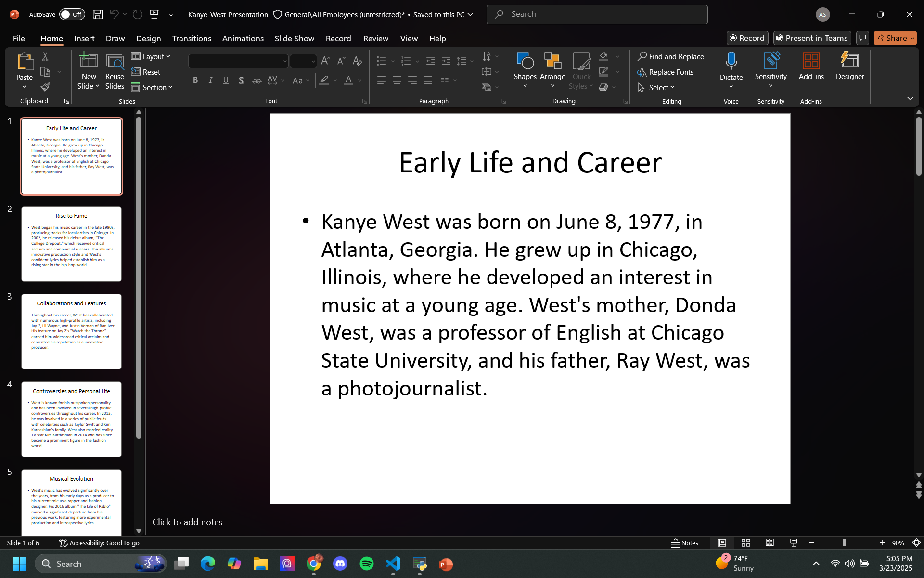Toggle AutoSave switch on
924x578 pixels.
click(72, 14)
